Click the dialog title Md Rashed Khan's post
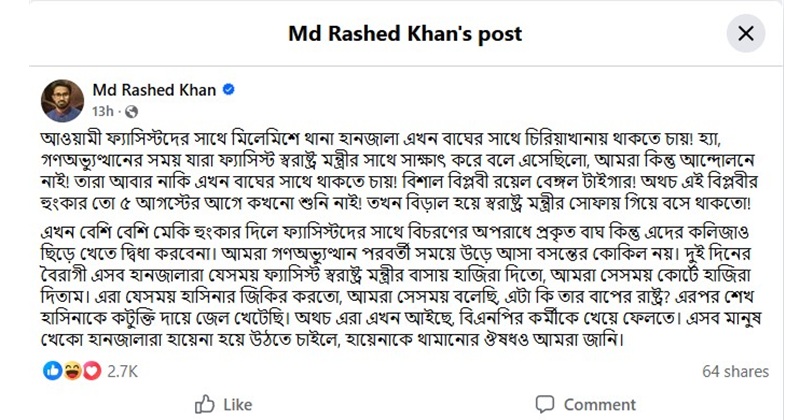The width and height of the screenshot is (800, 420). click(x=405, y=34)
